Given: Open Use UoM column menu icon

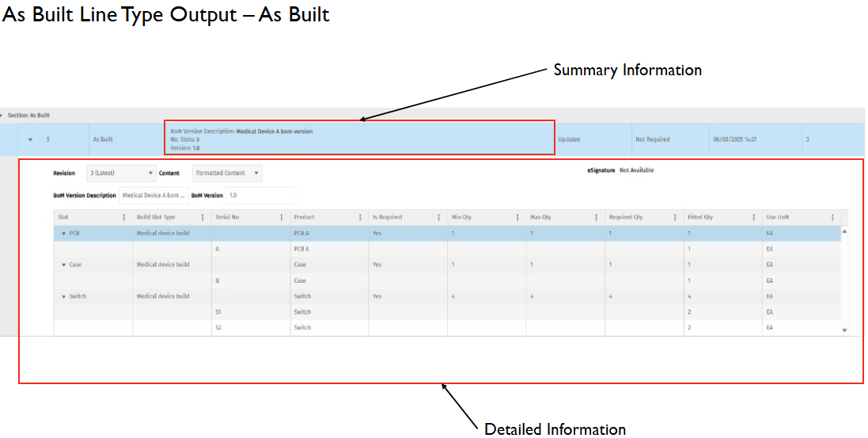Looking at the screenshot, I should pos(832,217).
